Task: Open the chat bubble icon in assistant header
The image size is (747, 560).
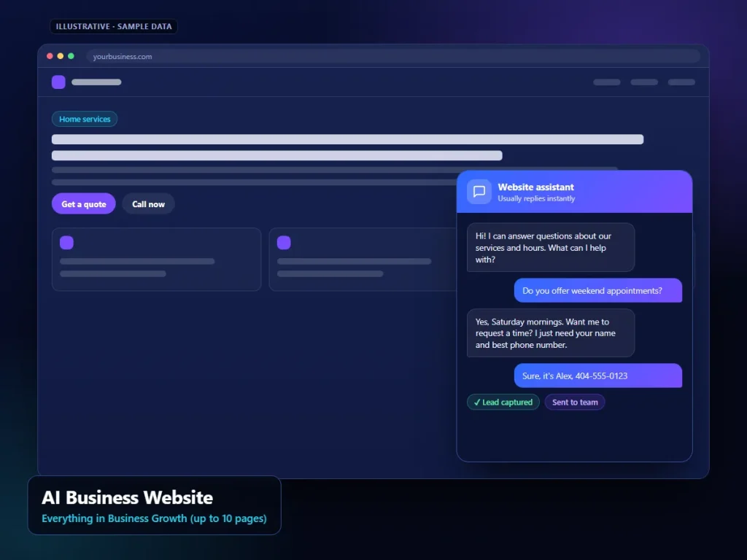Action: [479, 192]
